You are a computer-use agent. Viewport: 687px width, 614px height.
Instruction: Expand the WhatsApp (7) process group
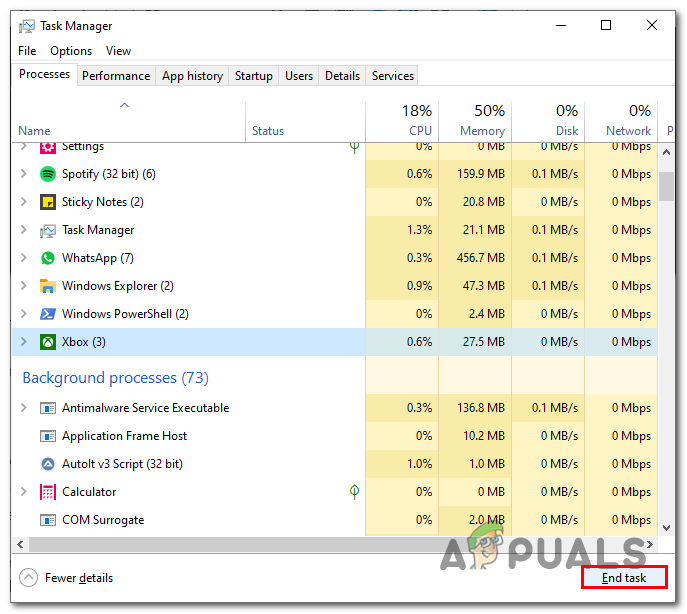(24, 258)
